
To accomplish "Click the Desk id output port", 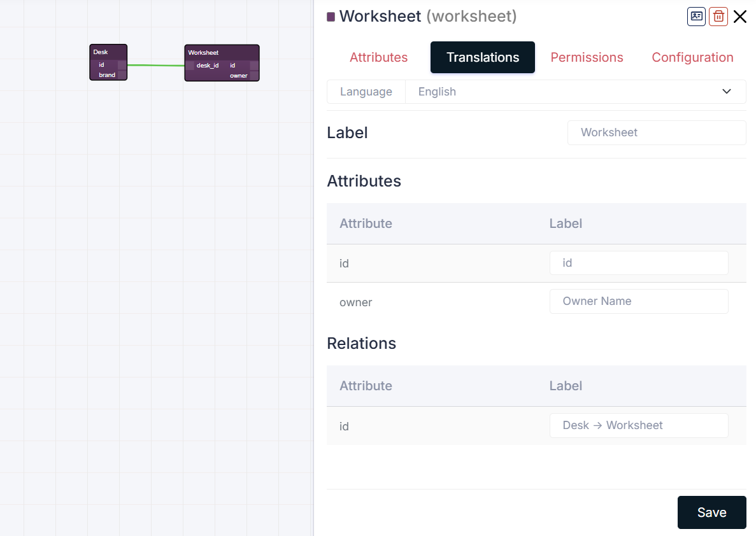I will tap(122, 65).
